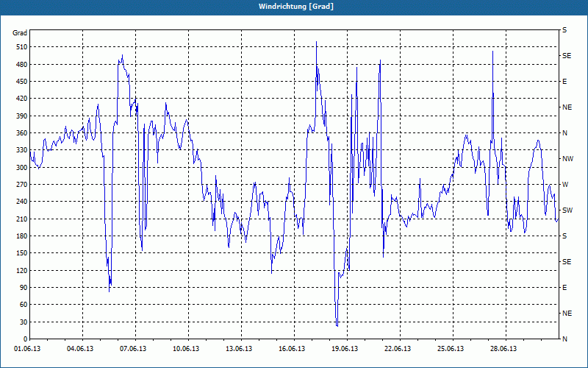Image resolution: width=588 pixels, height=368 pixels.
Task: Click the 210 y-axis value
Action: coord(21,219)
